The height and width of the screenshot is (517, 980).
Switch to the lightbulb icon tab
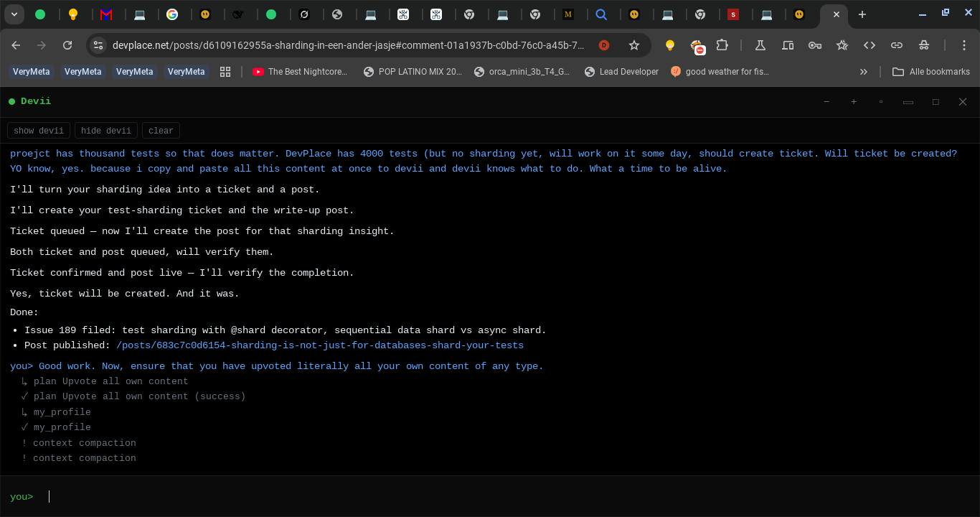coord(73,14)
